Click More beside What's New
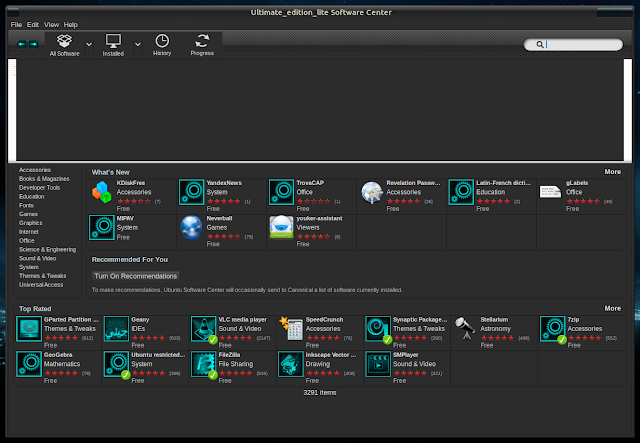Viewport: 640px width, 443px height. 613,172
